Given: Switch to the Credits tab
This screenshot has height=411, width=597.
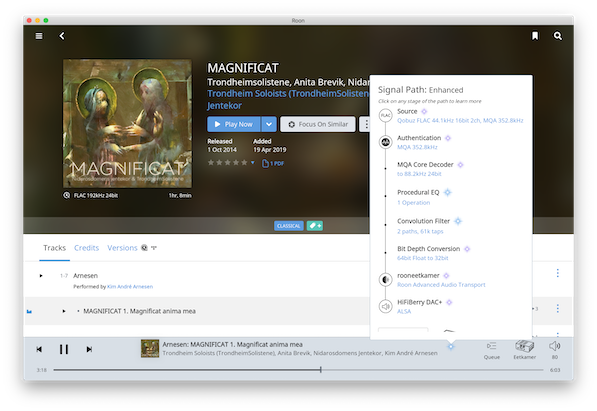Looking at the screenshot, I should (x=86, y=248).
